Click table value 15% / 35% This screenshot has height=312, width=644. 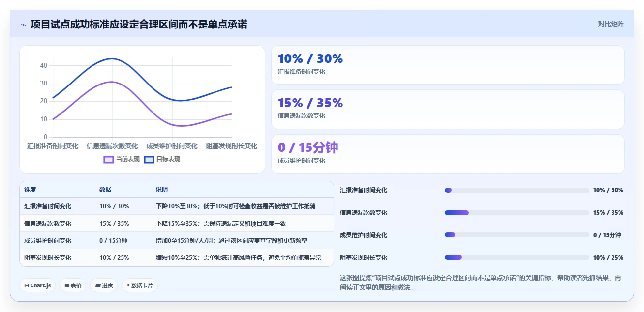coord(114,224)
